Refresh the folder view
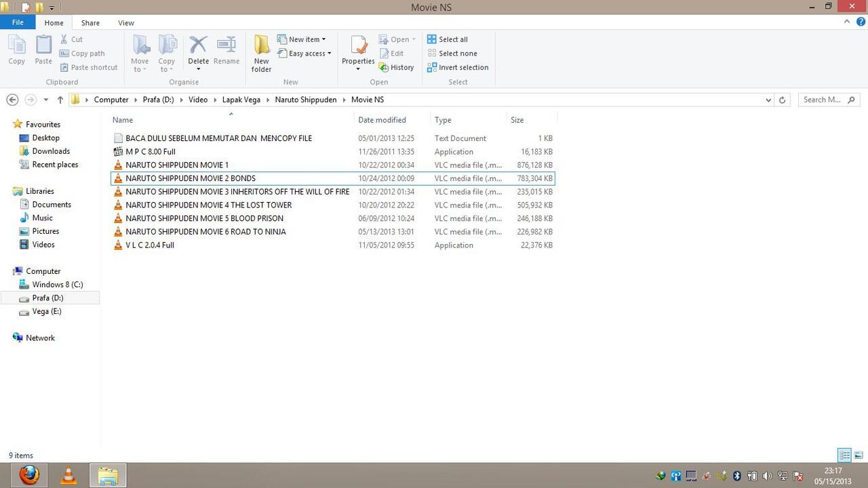The height and width of the screenshot is (488, 868). click(782, 100)
